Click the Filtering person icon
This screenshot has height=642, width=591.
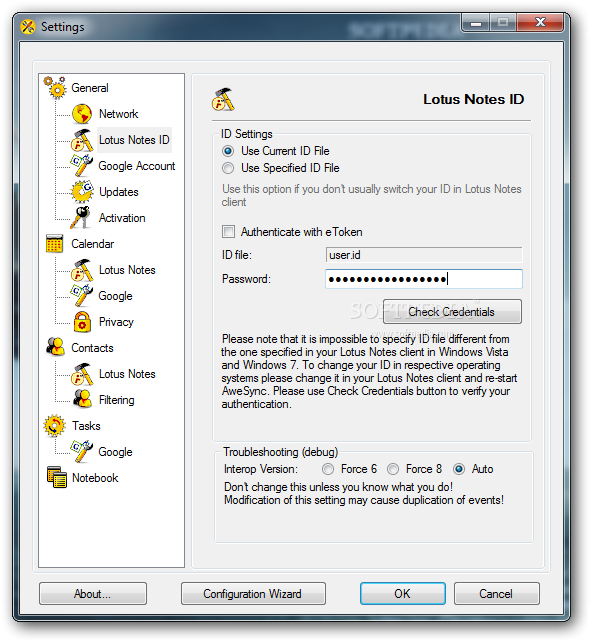point(82,400)
